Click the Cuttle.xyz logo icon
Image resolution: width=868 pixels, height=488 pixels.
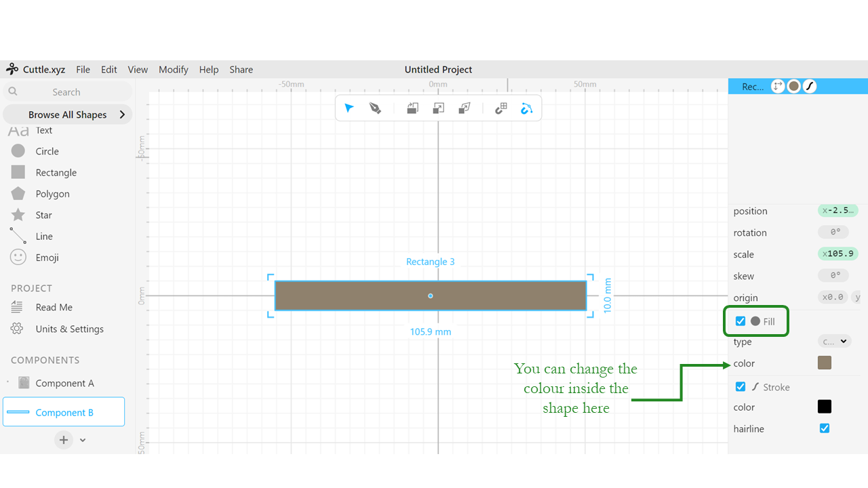coord(12,69)
